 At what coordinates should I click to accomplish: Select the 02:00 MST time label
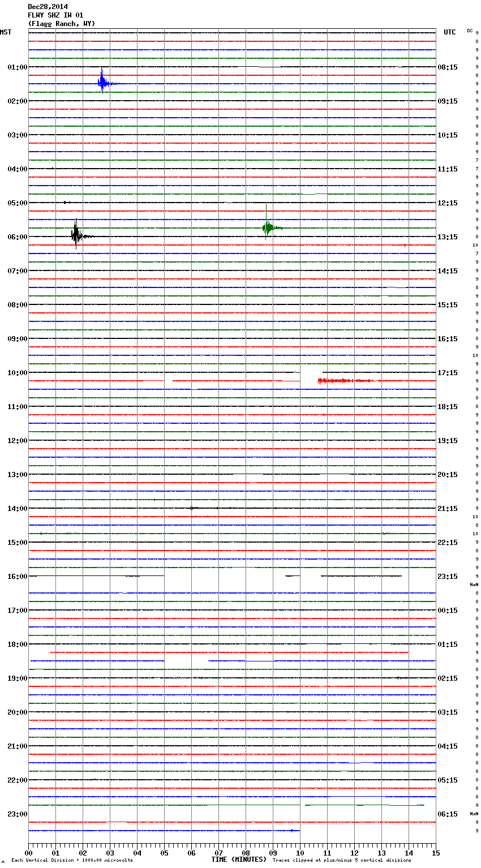click(x=18, y=101)
